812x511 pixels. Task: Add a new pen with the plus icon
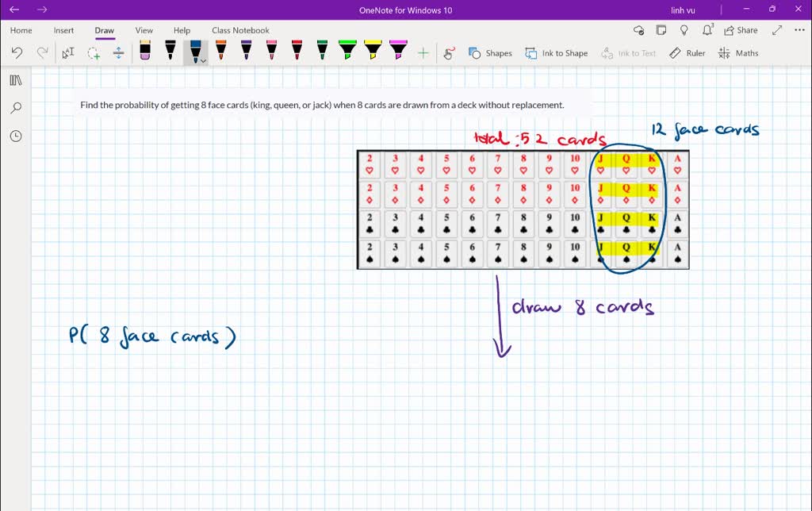pos(423,53)
